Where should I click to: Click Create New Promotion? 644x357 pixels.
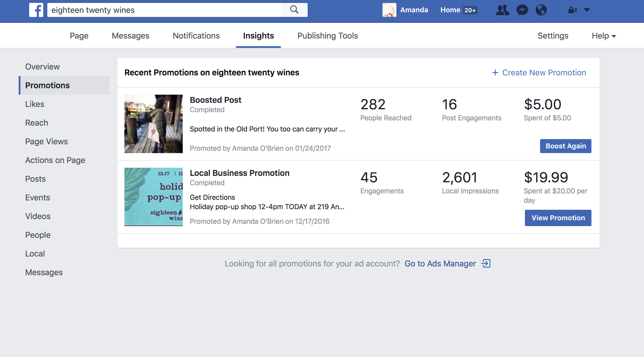coord(539,72)
